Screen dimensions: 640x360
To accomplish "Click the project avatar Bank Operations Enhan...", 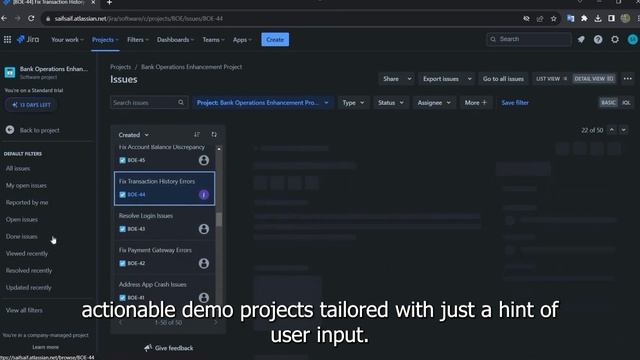I will click(10, 73).
